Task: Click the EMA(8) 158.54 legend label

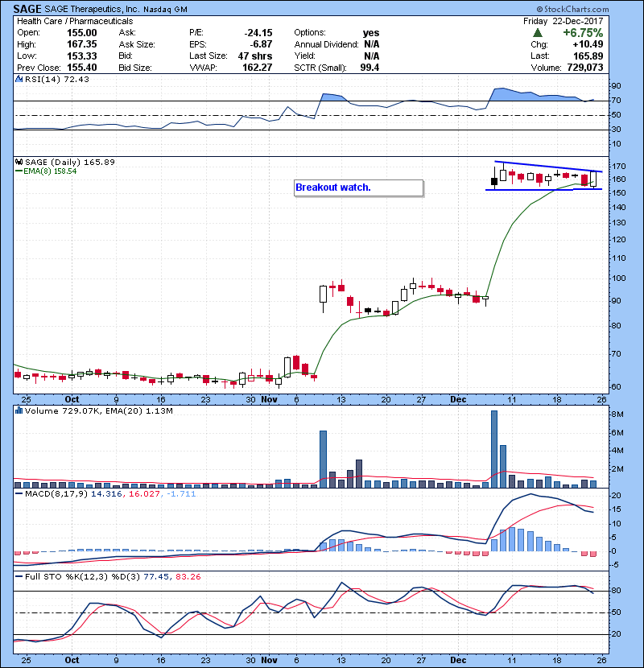Action: [49, 171]
